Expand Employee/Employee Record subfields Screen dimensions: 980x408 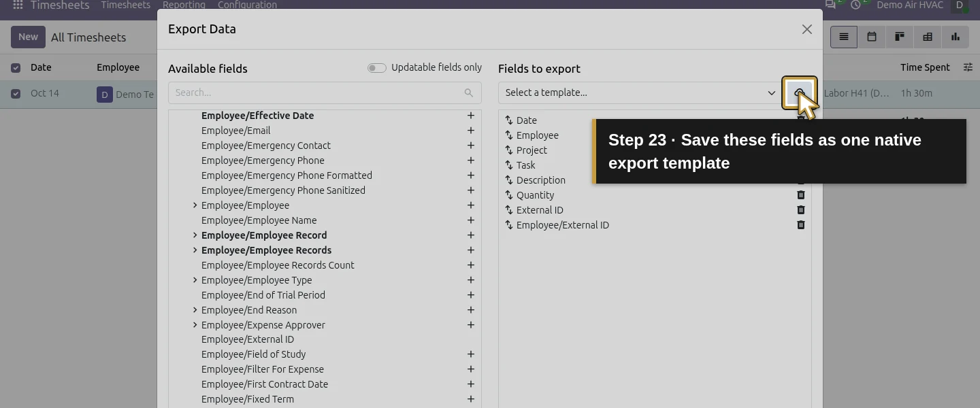click(195, 235)
